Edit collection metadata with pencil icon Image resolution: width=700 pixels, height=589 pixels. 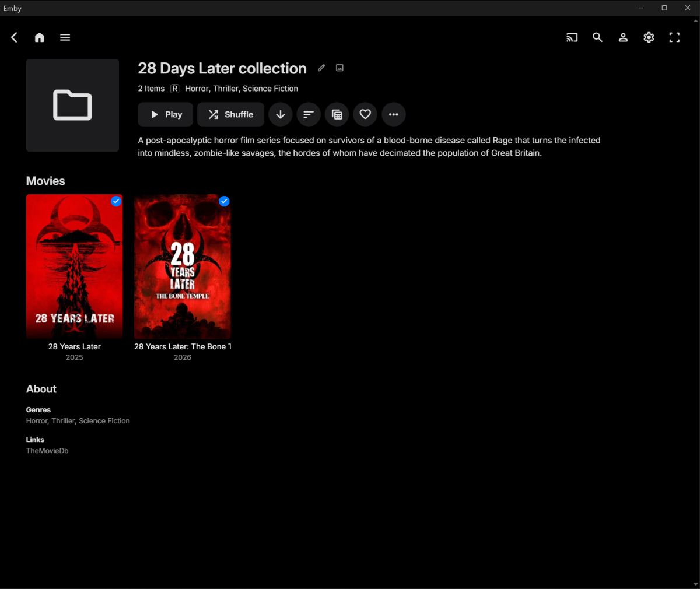(x=321, y=68)
